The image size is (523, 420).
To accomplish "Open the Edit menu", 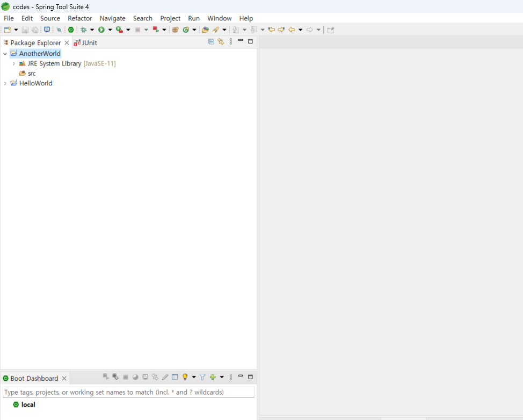I will [x=27, y=18].
